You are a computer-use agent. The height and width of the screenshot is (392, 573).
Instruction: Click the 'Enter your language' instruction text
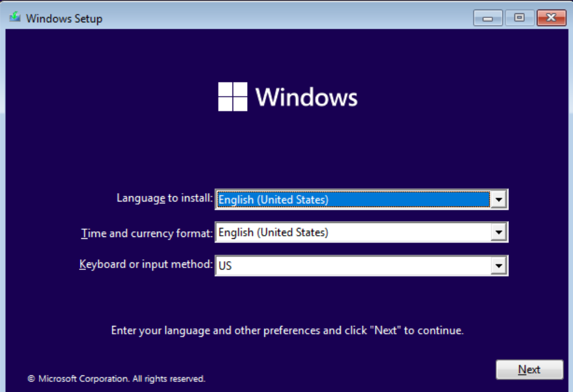[287, 330]
